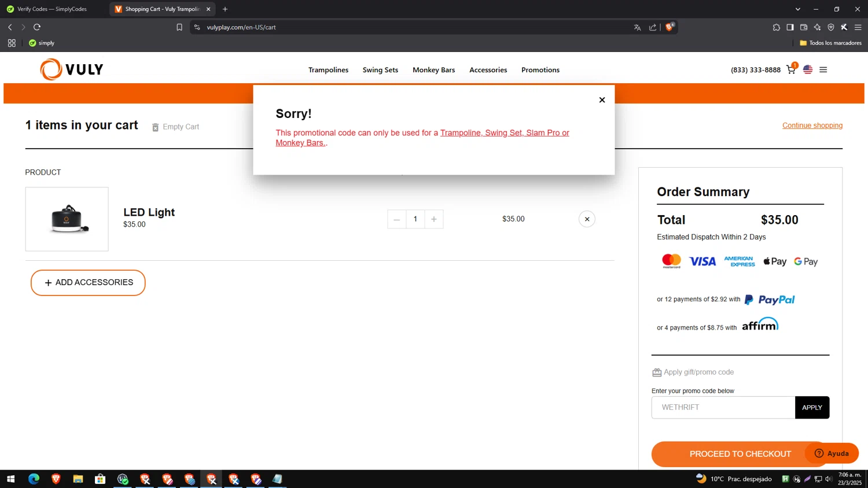The height and width of the screenshot is (488, 868).
Task: Open Microsoft Store from taskbar
Action: click(100, 479)
